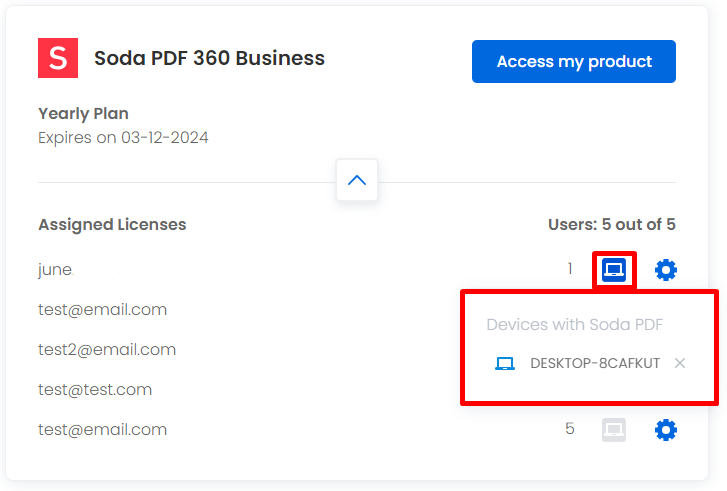Open the devices icon for june
Screen dimensions: 727x491
tap(614, 270)
